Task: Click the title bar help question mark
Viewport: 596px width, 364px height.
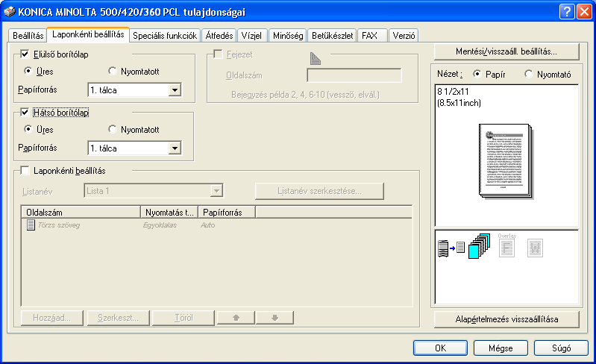Action: point(566,12)
